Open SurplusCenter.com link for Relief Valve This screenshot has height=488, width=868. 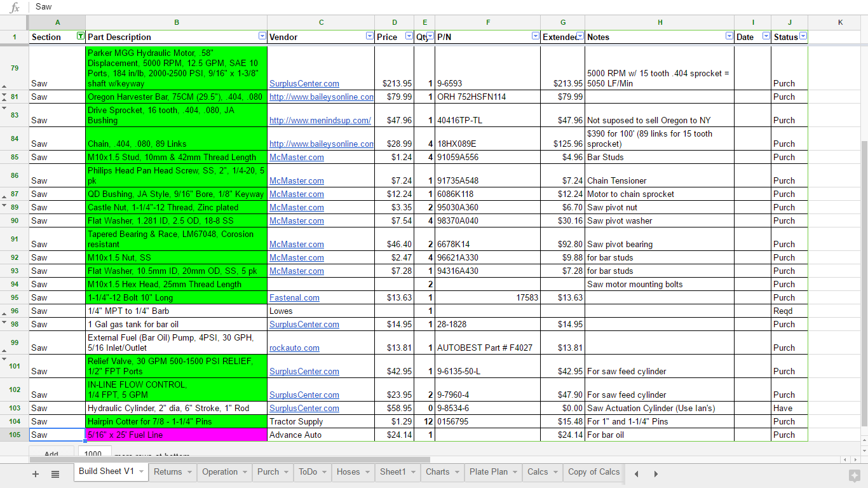[304, 371]
